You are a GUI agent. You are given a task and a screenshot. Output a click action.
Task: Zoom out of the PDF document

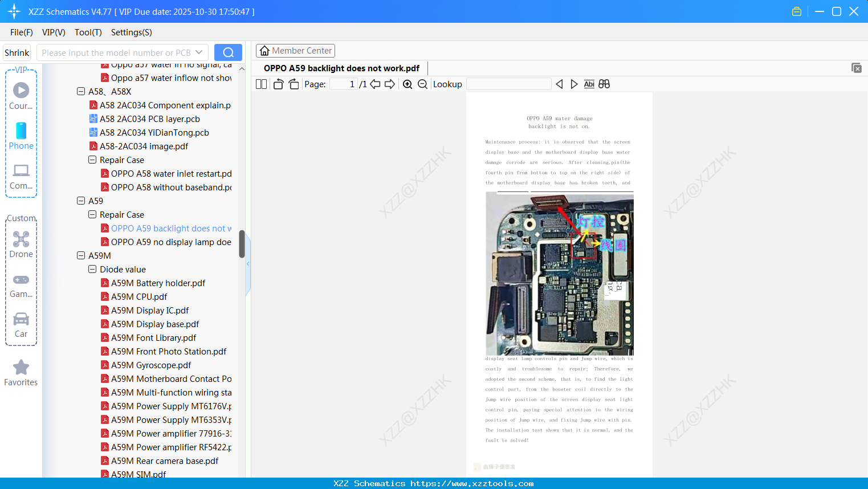422,84
